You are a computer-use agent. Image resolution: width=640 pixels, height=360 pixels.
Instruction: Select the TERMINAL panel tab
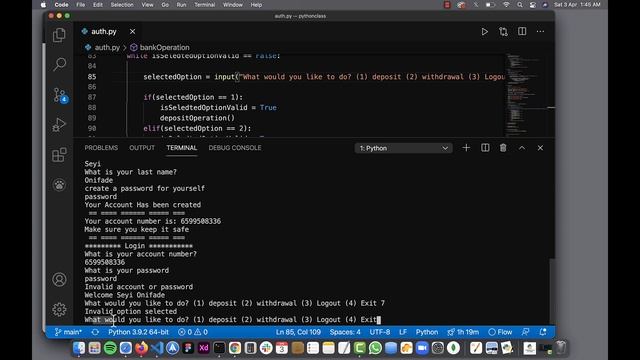tap(182, 148)
